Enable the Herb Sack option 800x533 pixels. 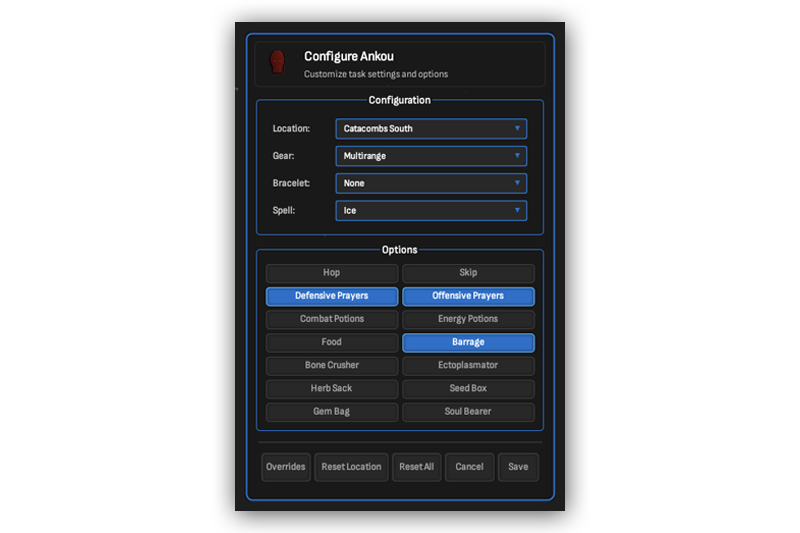click(x=331, y=388)
